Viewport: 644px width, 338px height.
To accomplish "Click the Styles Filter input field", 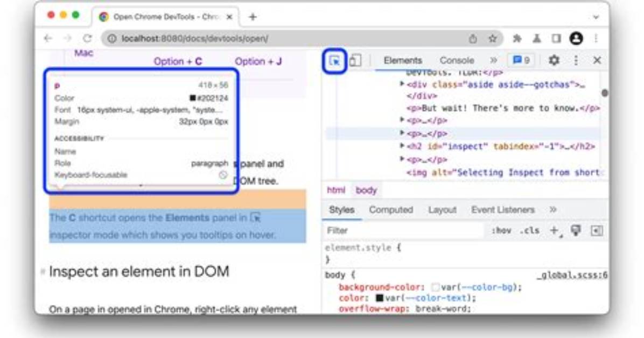I will pyautogui.click(x=404, y=231).
